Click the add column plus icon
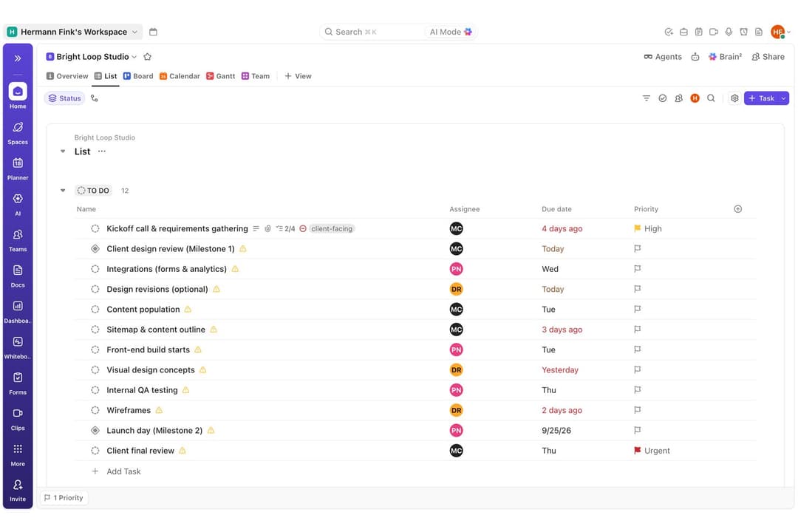The height and width of the screenshot is (532, 798). [738, 208]
